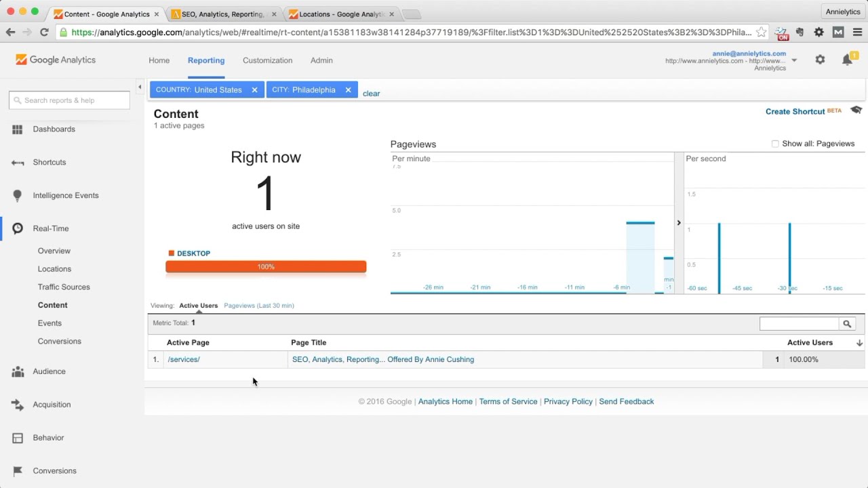Screen dimensions: 868x488
Task: Click the table search input field
Action: pos(800,324)
